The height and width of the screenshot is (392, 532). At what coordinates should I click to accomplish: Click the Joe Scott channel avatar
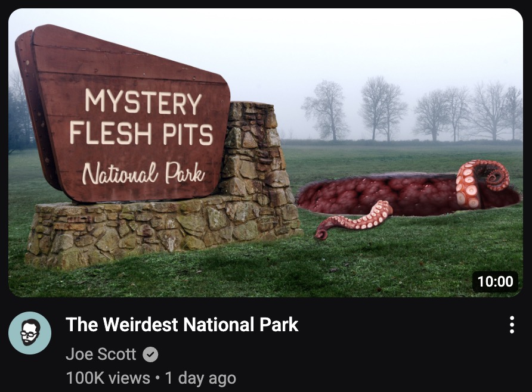tap(30, 333)
